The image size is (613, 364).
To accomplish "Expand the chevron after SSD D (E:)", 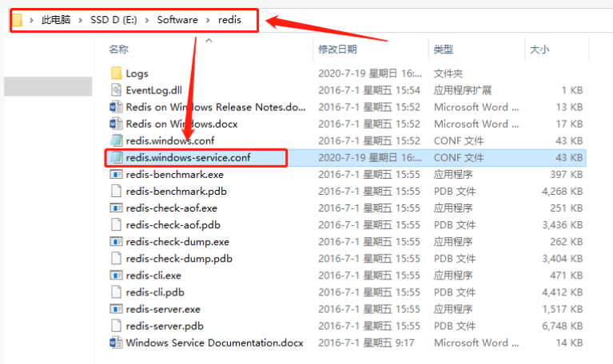I will pyautogui.click(x=147, y=20).
